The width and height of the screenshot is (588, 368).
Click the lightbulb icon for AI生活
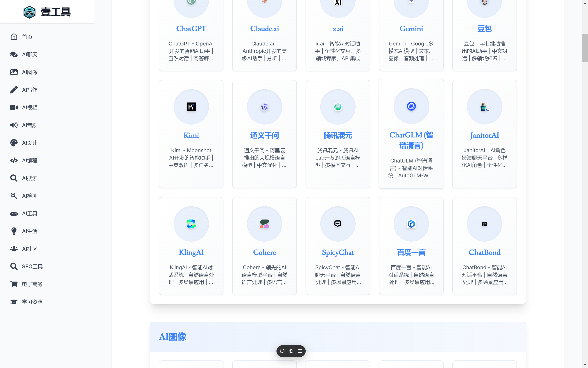(x=14, y=231)
